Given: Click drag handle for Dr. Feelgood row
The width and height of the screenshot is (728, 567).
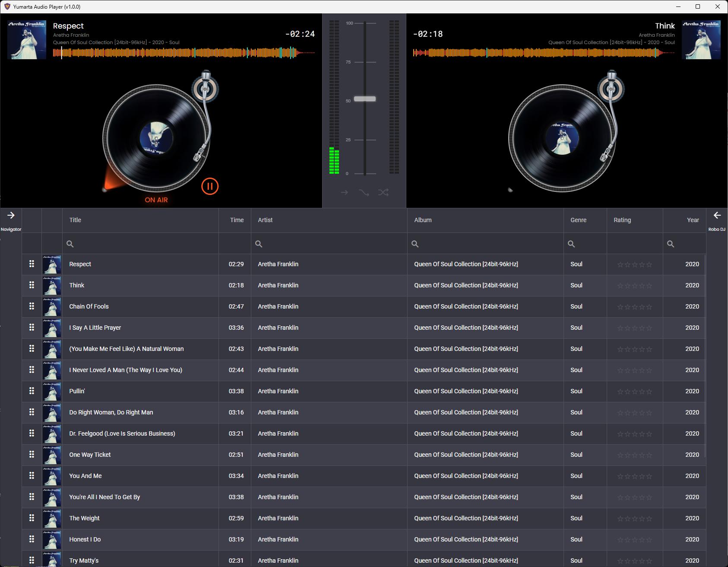Looking at the screenshot, I should [x=32, y=433].
